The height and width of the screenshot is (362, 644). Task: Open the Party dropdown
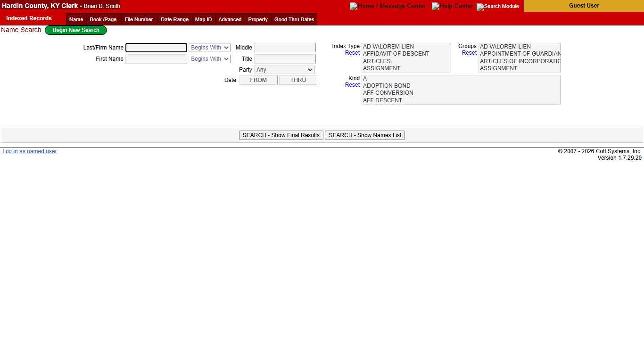coord(284,69)
